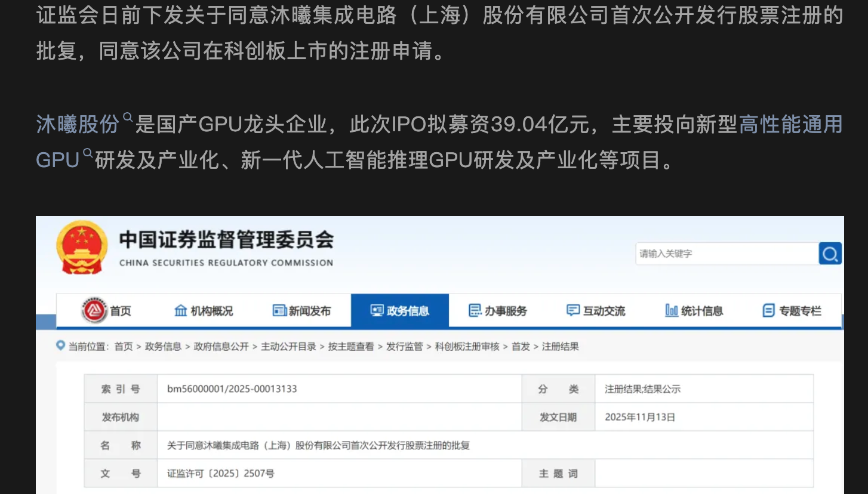Open the 高性能通用GPU keyword link

pos(791,125)
